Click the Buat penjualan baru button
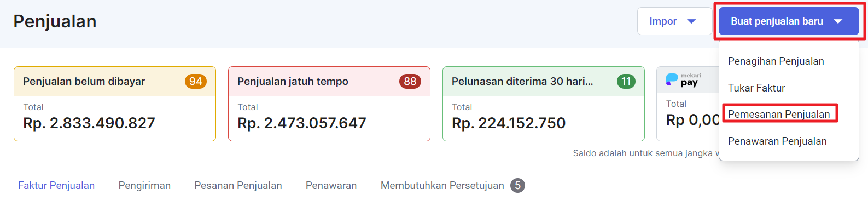Viewport: 868px width, 200px height. click(789, 21)
